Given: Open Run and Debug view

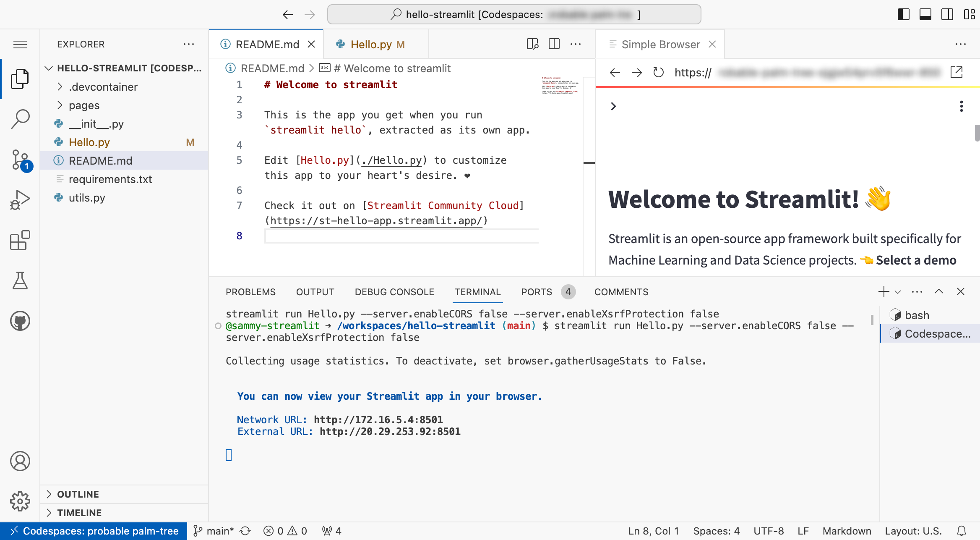Looking at the screenshot, I should point(20,200).
